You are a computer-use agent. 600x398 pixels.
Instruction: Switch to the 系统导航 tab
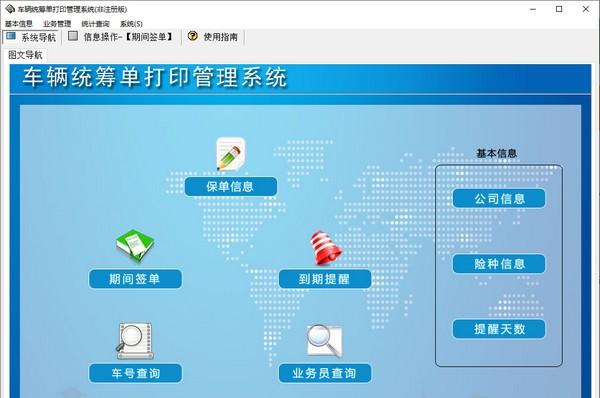[31, 37]
